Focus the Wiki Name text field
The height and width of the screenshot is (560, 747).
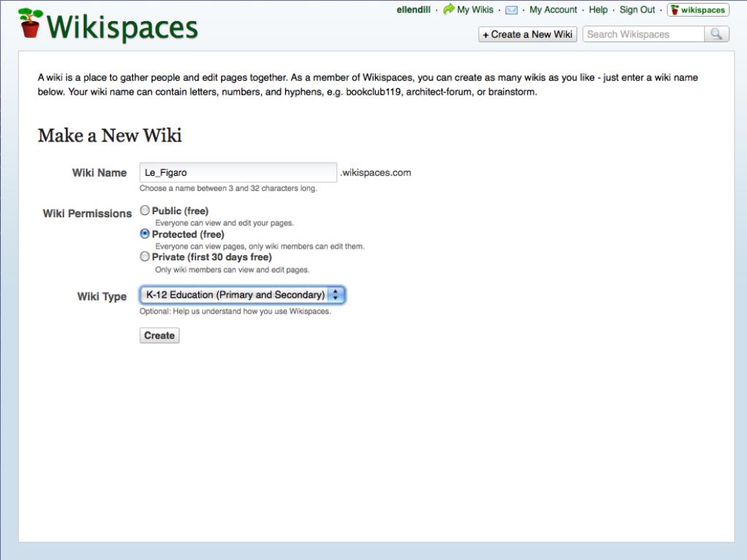239,172
